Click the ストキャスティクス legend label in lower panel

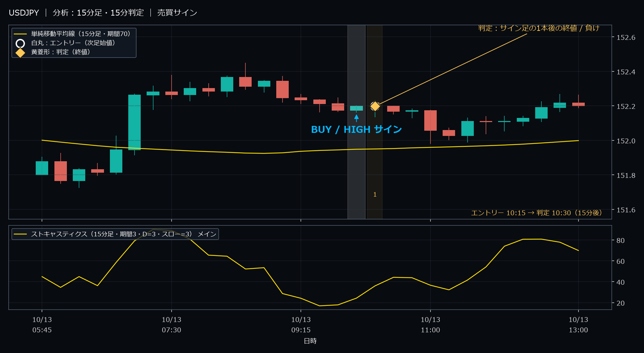[124, 234]
